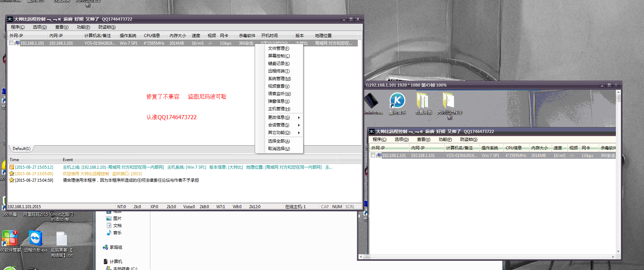Screen dimensions: 644x270
Task: Sort by 地理位置 column header
Action: pyautogui.click(x=335, y=36)
